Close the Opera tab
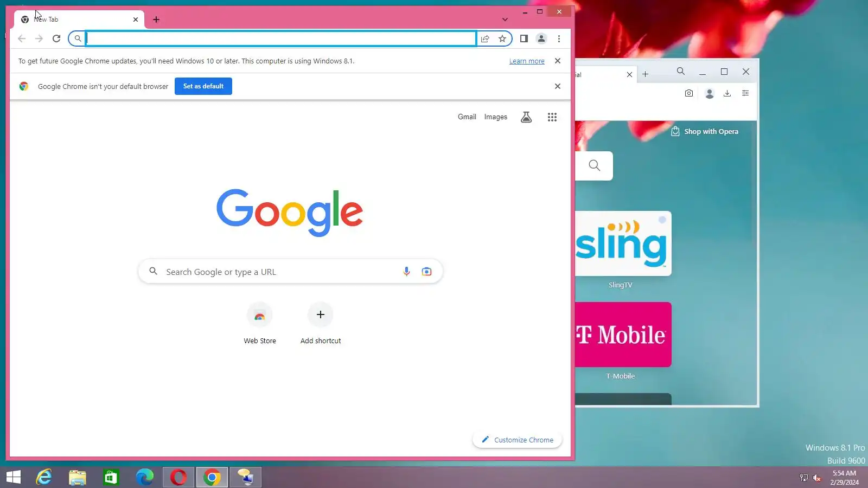The width and height of the screenshot is (868, 488). (x=629, y=74)
